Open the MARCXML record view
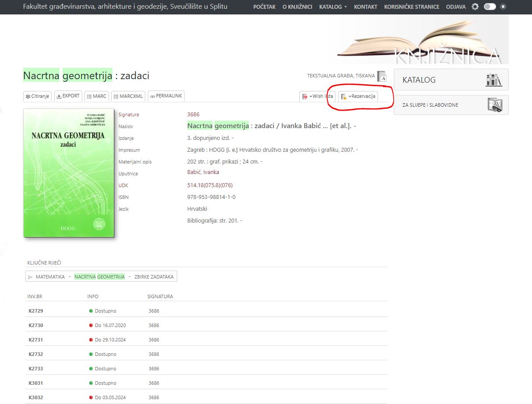532x404 pixels. 128,96
